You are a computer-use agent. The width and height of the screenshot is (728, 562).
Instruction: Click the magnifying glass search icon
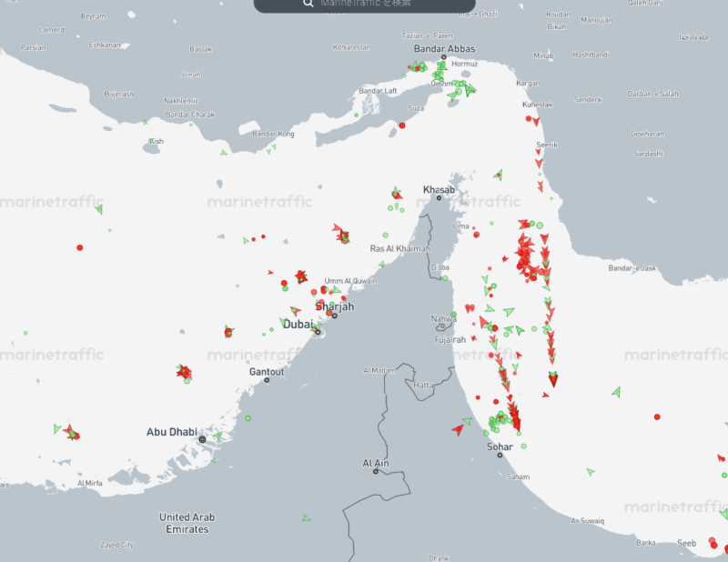[308, 4]
